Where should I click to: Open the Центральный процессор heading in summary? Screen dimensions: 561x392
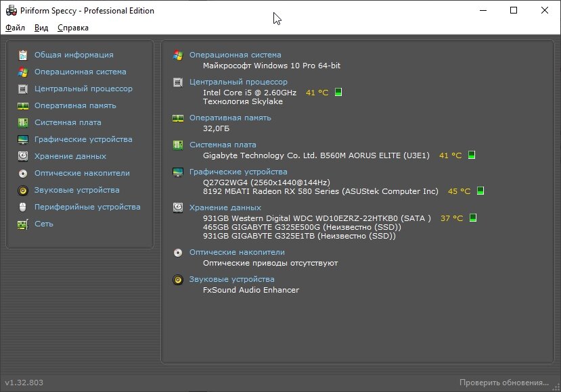[238, 82]
